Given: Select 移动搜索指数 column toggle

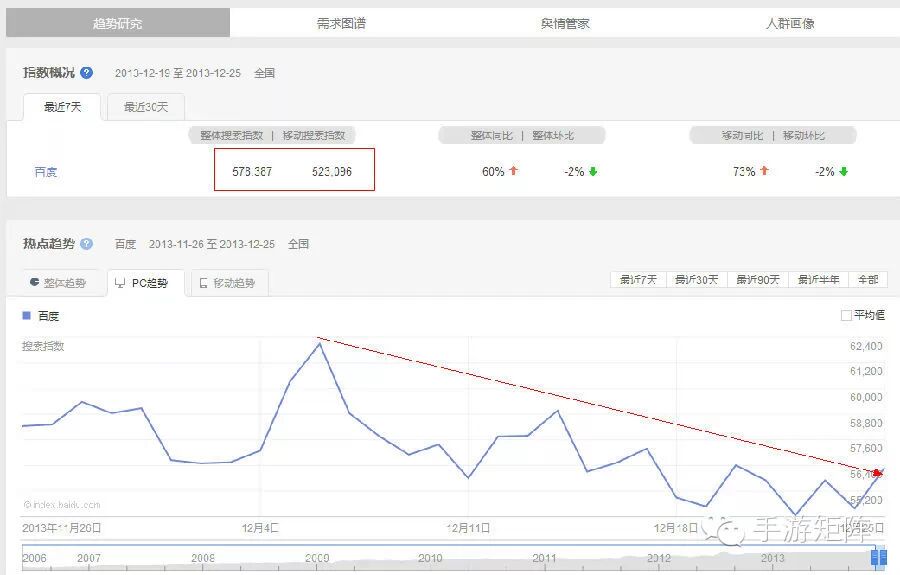Looking at the screenshot, I should click(314, 135).
